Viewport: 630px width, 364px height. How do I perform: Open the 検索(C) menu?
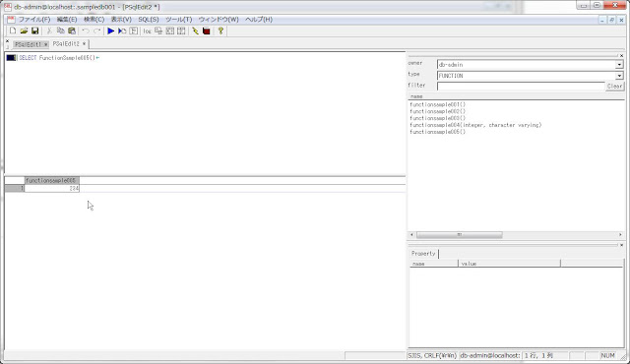(x=94, y=20)
